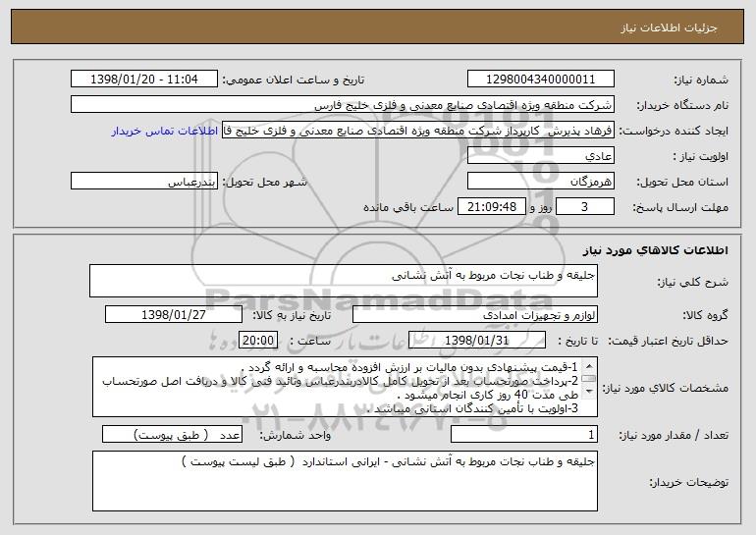Click the استان محل تحویل field هرمزگان
Screen dimensions: 756x535
(x=540, y=182)
